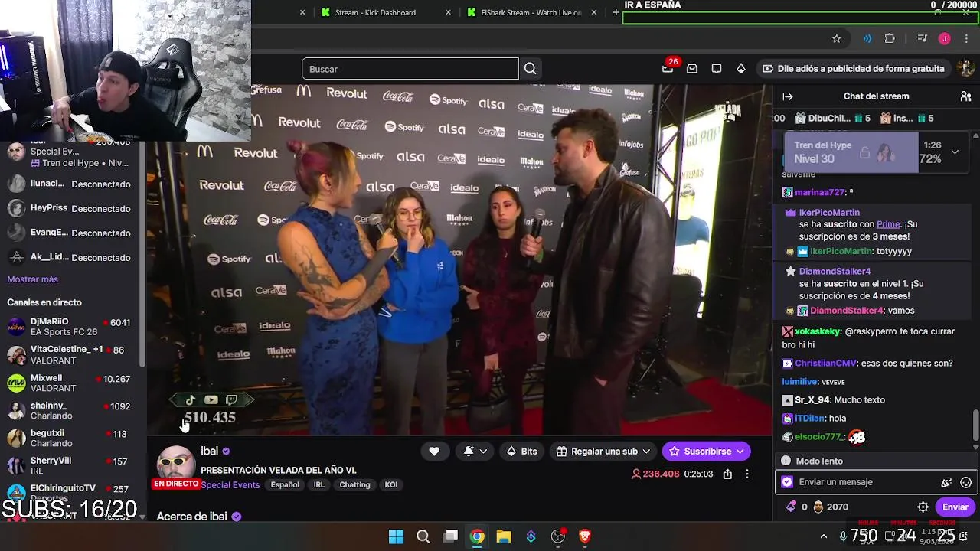
Task: Open Brave browser from the taskbar
Action: click(x=585, y=536)
